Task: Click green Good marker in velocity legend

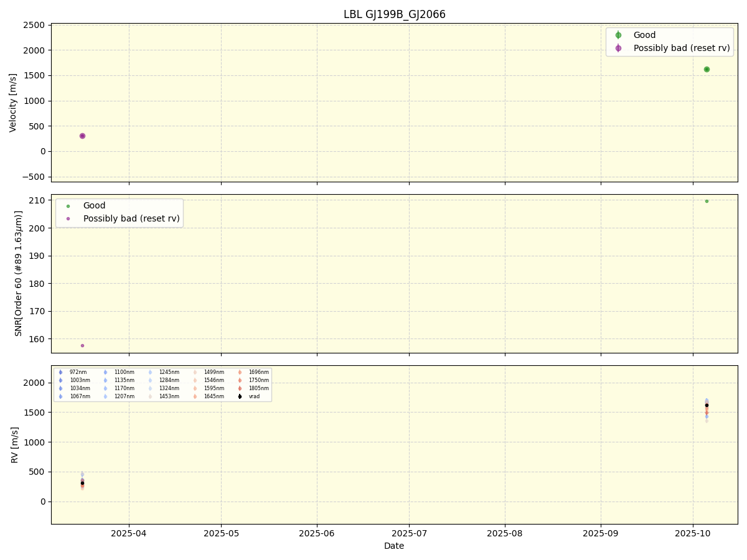Action: 618,35
